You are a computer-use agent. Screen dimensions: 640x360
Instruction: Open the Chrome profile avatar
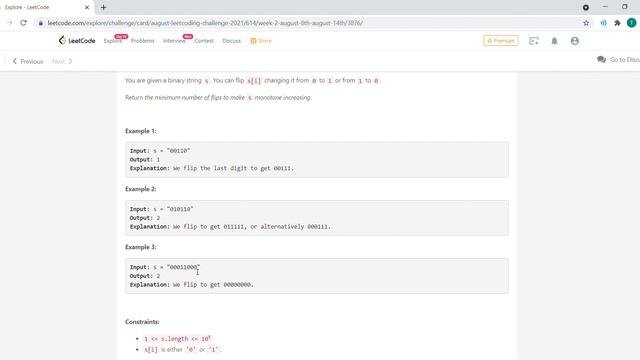point(631,23)
